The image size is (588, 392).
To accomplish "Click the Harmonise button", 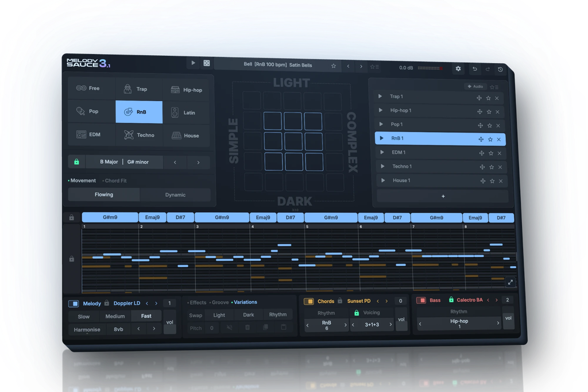I will [87, 330].
